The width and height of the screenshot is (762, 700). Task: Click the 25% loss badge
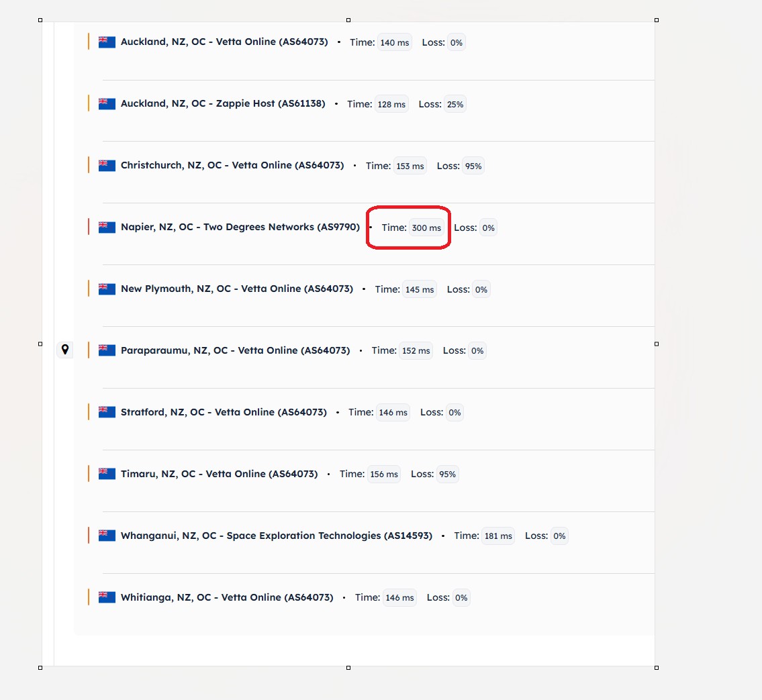[x=455, y=105]
